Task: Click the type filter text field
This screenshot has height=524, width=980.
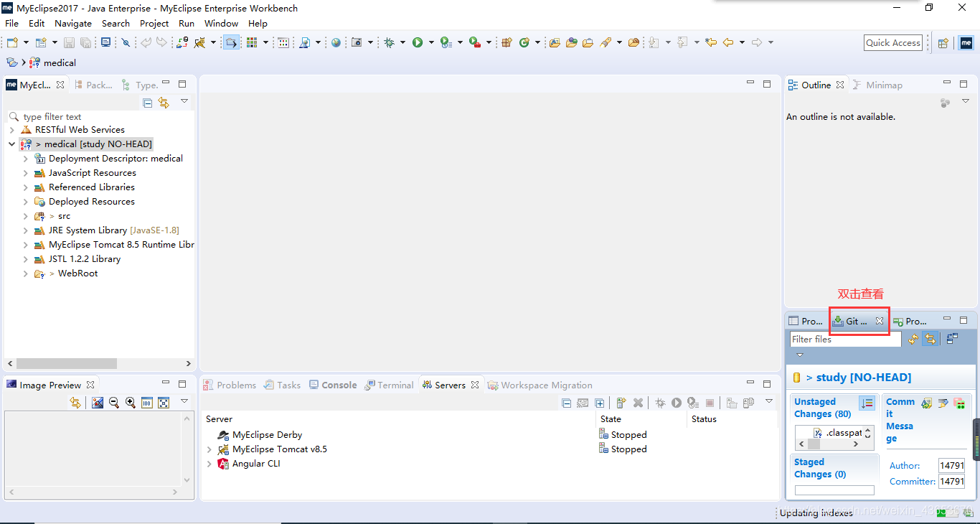Action: click(100, 116)
